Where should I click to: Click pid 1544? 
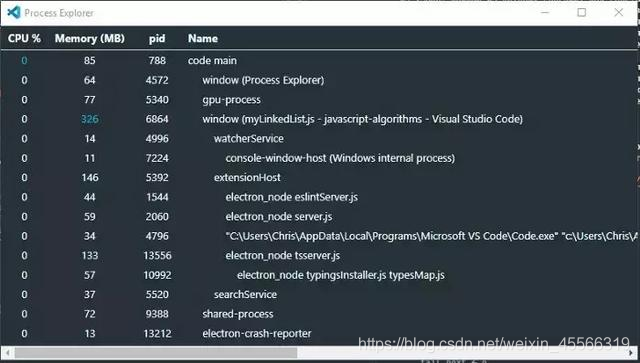[x=157, y=197]
